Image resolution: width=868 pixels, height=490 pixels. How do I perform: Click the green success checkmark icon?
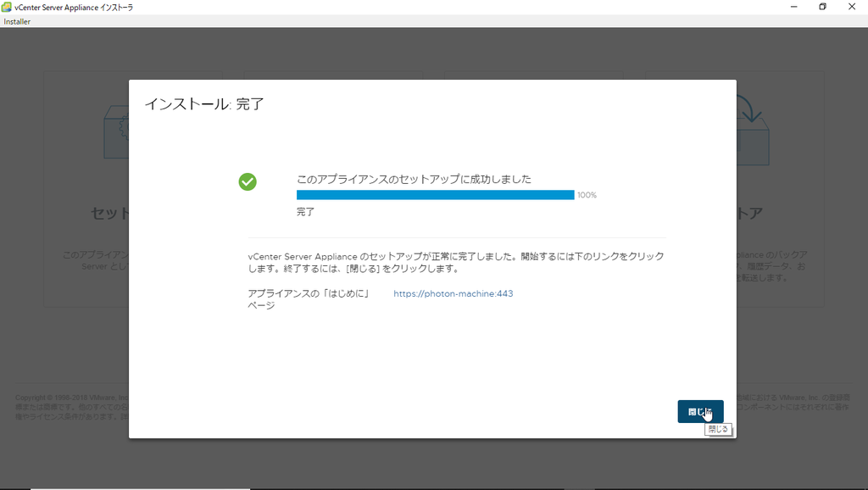[248, 181]
